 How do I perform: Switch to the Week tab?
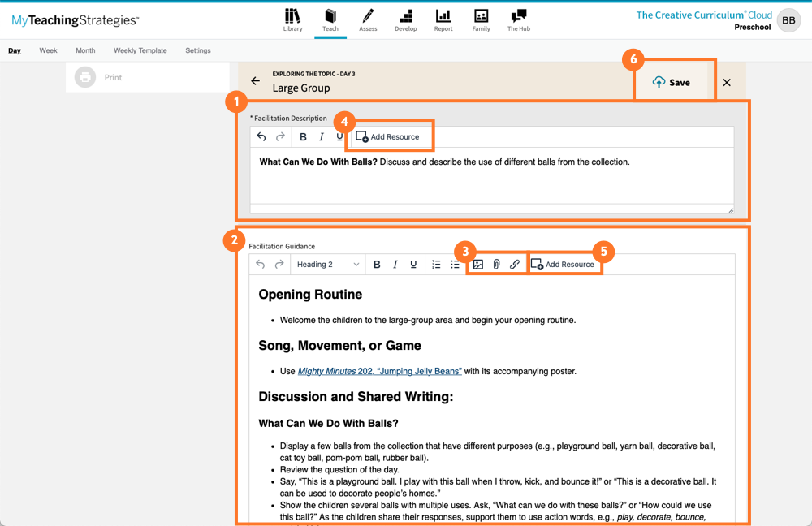tap(48, 50)
